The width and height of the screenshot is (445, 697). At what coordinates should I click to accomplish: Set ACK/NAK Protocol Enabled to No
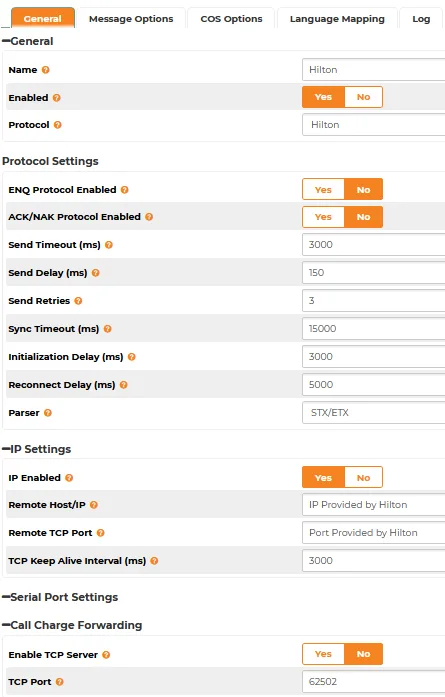click(x=363, y=217)
